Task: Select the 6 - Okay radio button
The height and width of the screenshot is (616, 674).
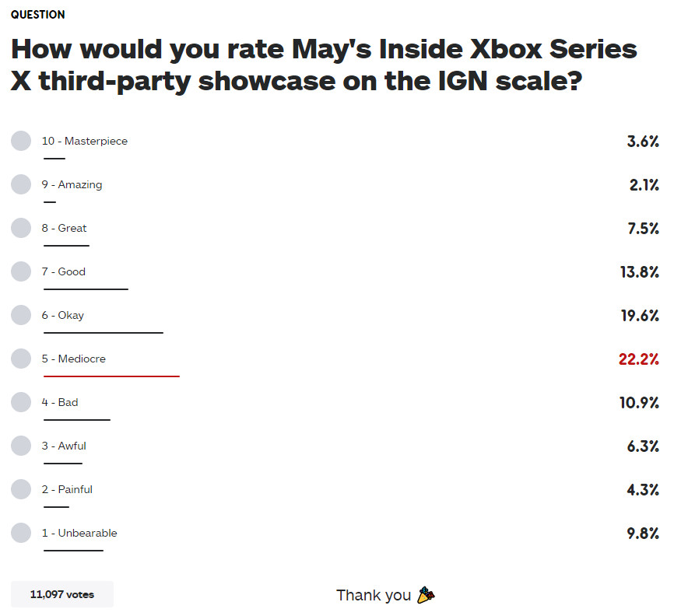Action: click(21, 315)
